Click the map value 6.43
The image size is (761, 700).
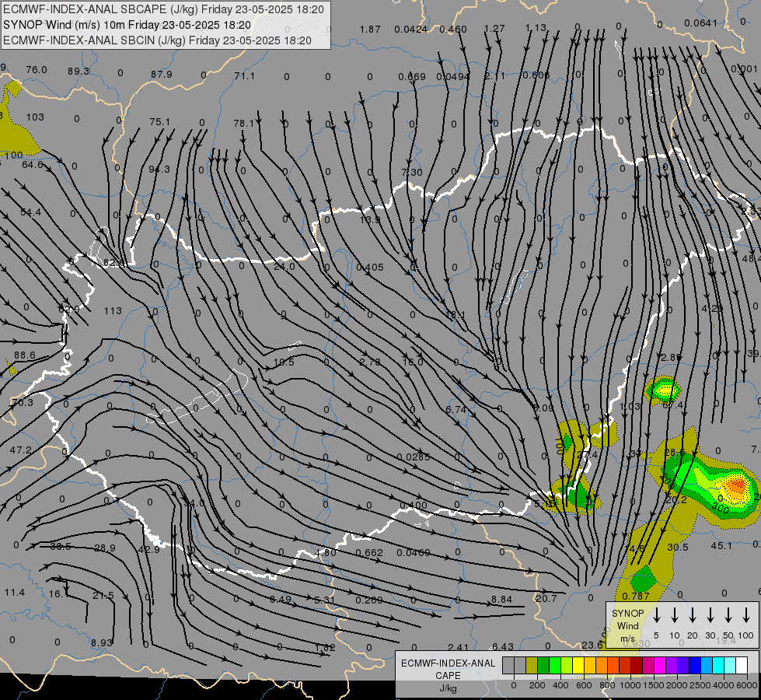click(502, 646)
